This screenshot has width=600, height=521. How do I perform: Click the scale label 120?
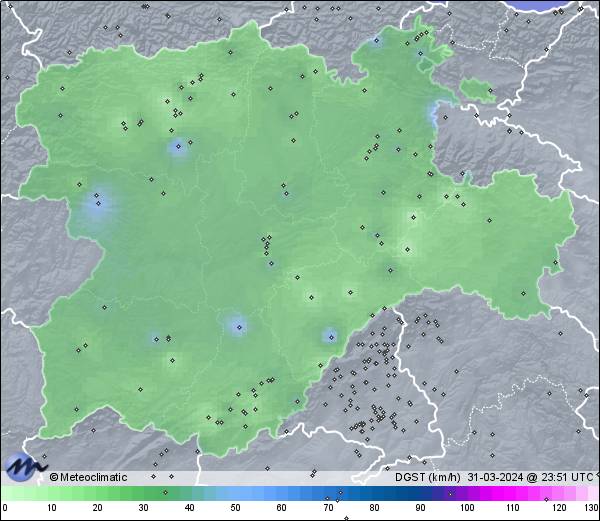(559, 508)
